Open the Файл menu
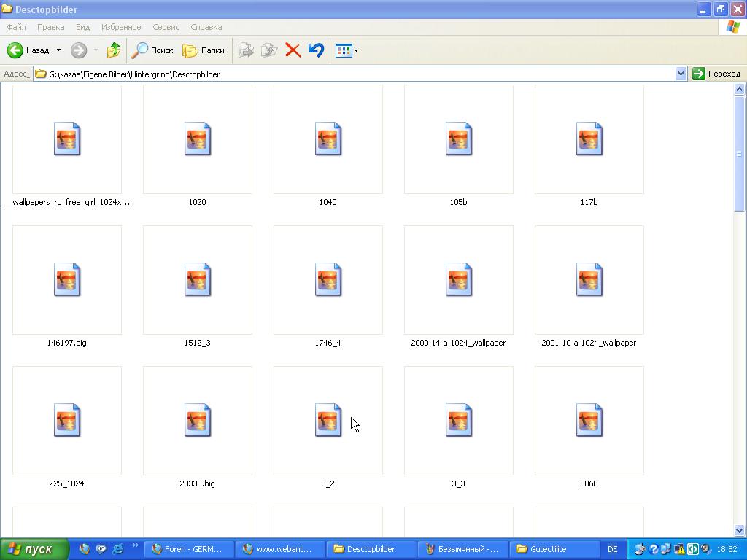 16,27
